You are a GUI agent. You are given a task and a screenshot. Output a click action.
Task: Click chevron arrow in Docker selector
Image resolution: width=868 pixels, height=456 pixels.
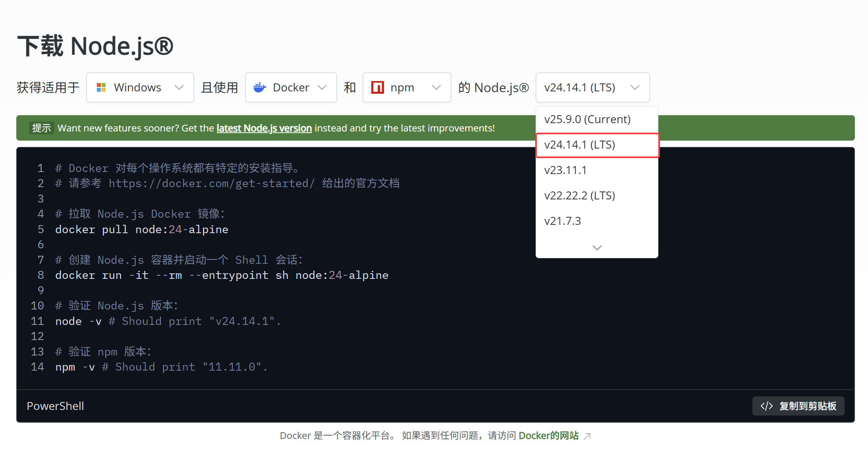pyautogui.click(x=322, y=87)
